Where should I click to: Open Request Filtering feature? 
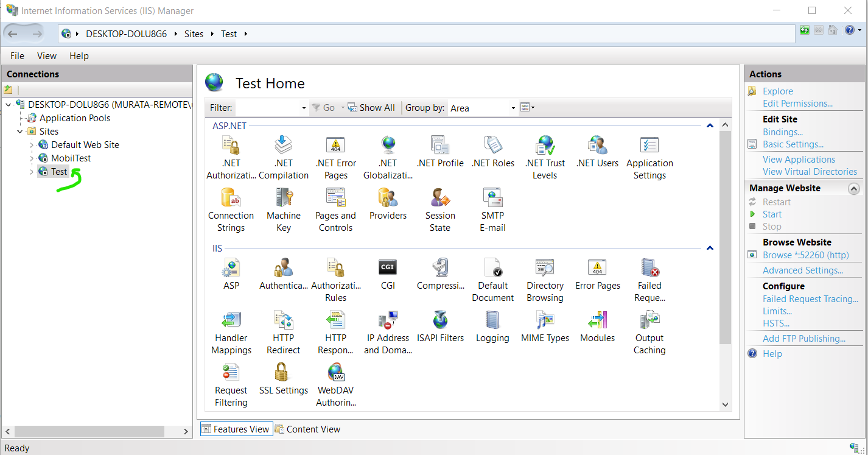tap(231, 385)
